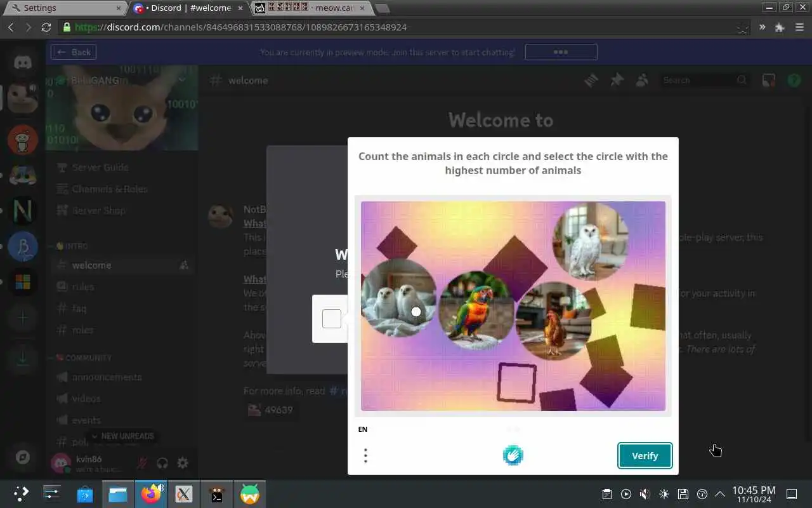Open the terminal app in taskbar
The image size is (812, 508).
[x=217, y=494]
